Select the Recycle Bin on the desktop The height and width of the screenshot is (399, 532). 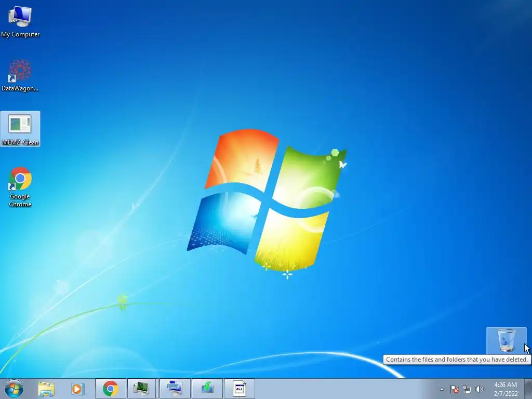point(506,341)
